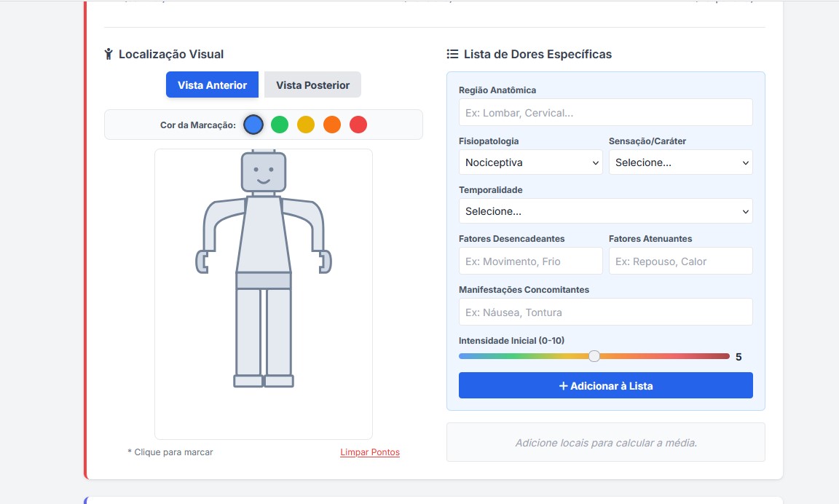Click the Adicionar à Lista button
The height and width of the screenshot is (504, 839).
pyautogui.click(x=605, y=386)
